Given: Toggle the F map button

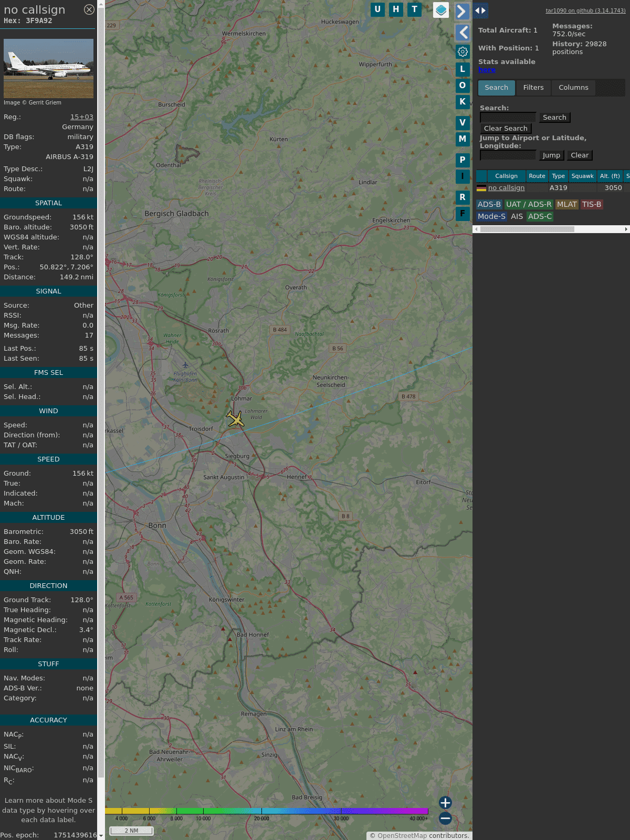Looking at the screenshot, I should click(x=463, y=214).
